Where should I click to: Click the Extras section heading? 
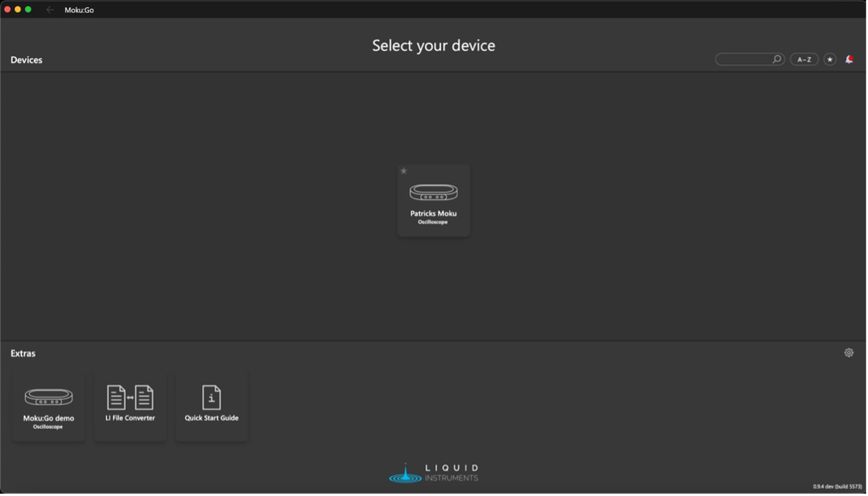(23, 353)
